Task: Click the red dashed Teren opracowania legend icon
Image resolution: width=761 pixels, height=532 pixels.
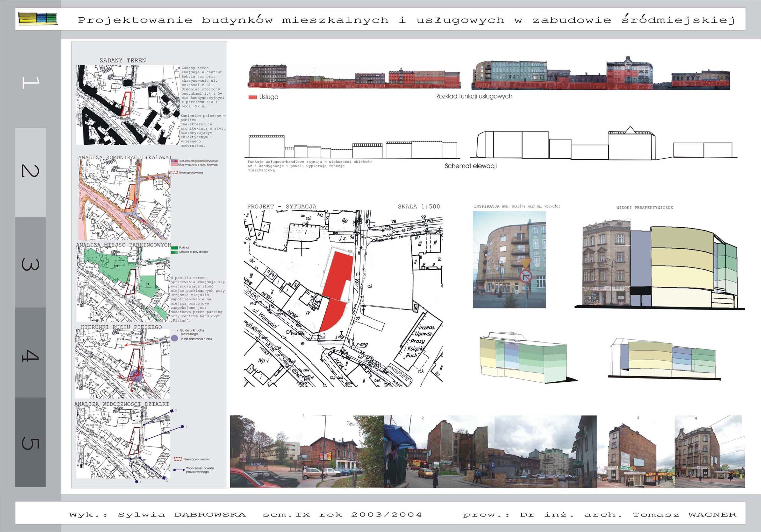Action: [x=178, y=459]
